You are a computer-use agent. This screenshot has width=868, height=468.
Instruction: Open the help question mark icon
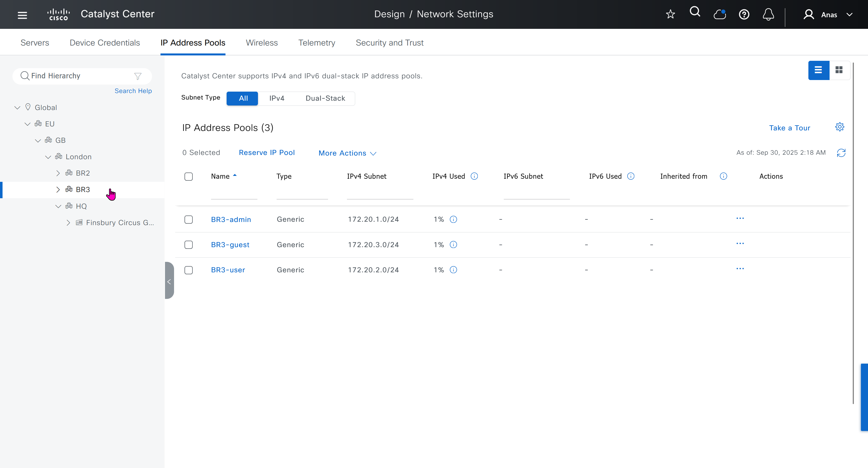(744, 14)
